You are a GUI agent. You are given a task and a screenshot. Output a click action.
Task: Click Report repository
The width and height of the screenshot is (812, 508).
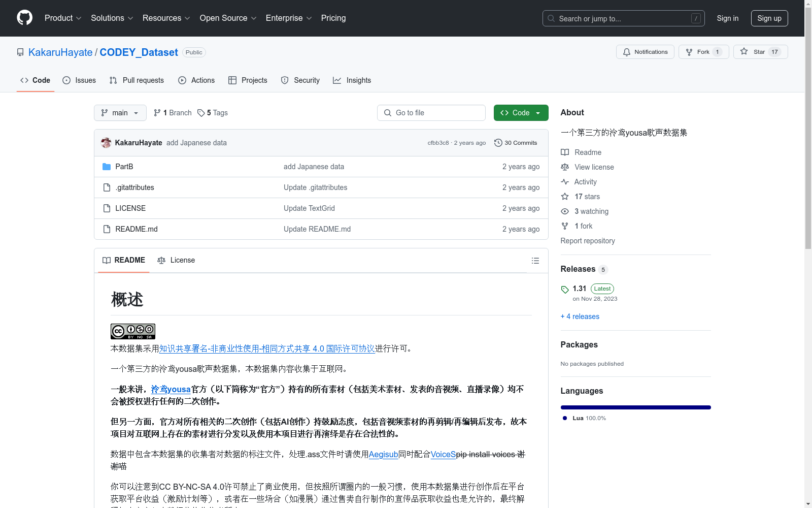(x=588, y=241)
